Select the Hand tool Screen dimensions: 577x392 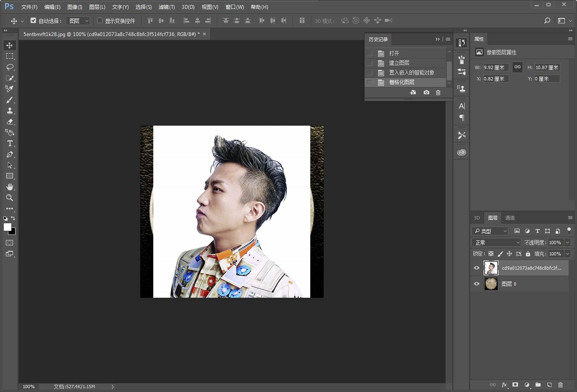click(10, 187)
